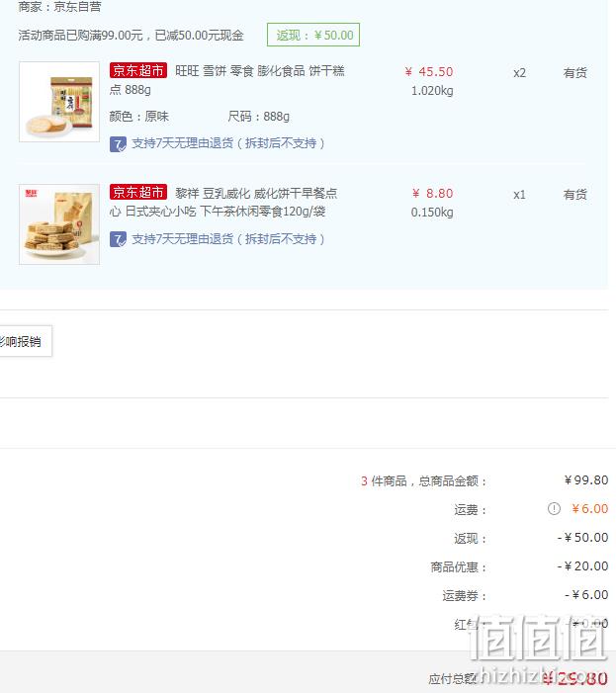Click 京东超市 badge on 黎祥 威化 item
616x693 pixels.
(x=137, y=192)
